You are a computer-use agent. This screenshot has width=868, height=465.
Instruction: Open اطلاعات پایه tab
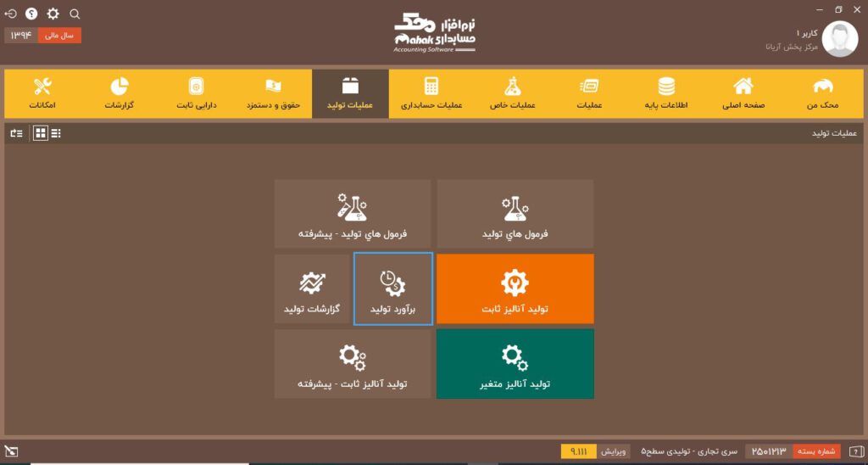coord(666,93)
